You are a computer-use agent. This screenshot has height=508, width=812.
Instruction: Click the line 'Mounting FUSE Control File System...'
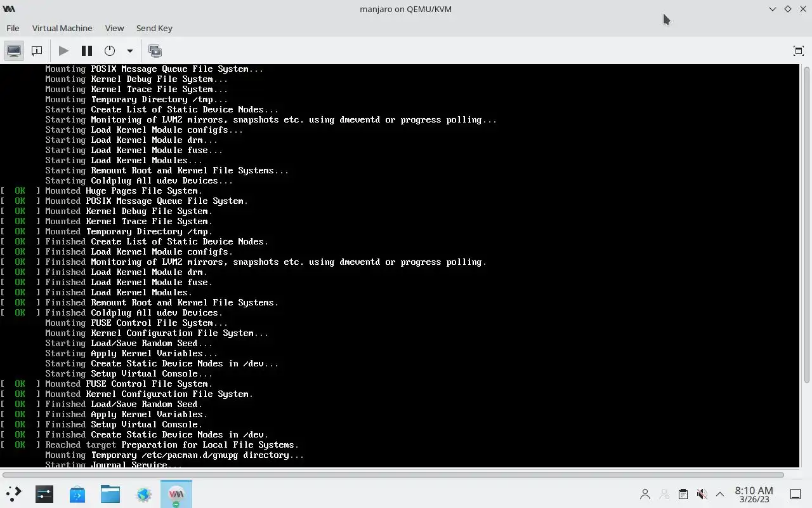tap(136, 323)
